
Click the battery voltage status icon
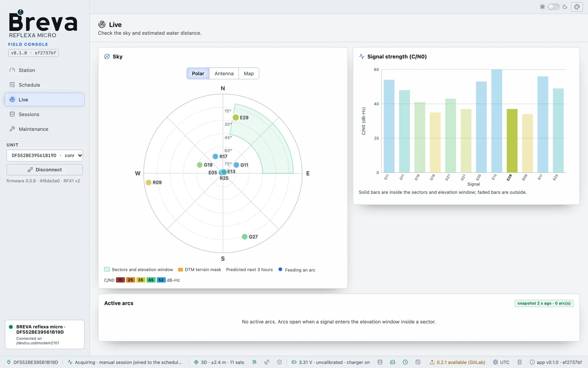click(294, 362)
